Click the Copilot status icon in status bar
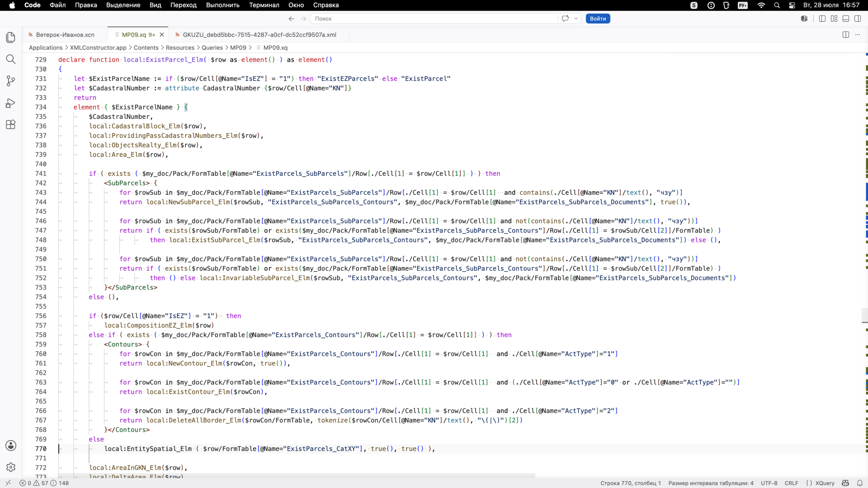Screen dimensions: 868x488 [845, 483]
